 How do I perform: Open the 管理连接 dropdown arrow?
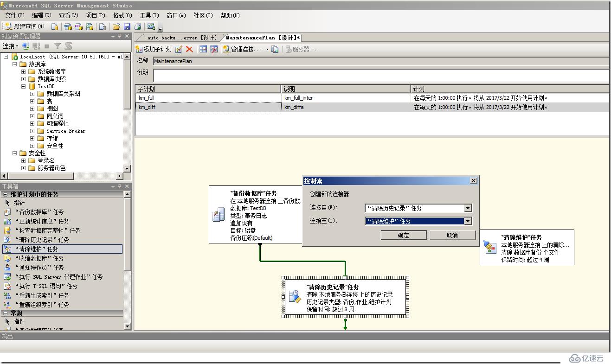266,49
